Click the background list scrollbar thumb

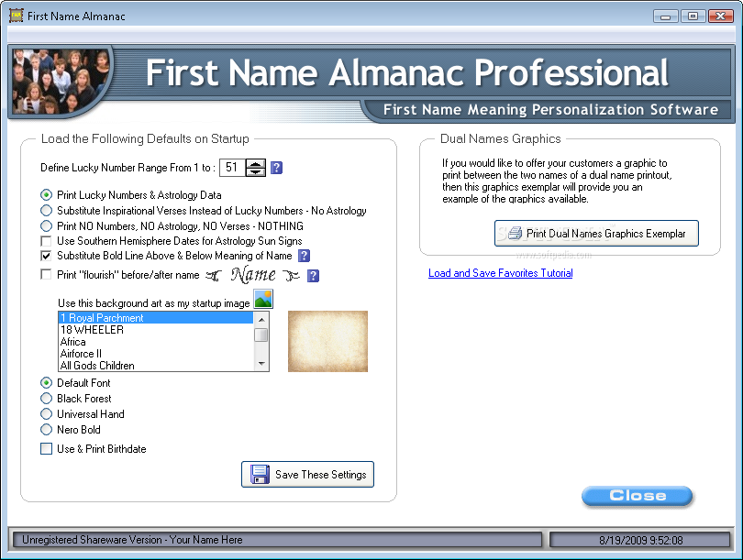coord(261,335)
